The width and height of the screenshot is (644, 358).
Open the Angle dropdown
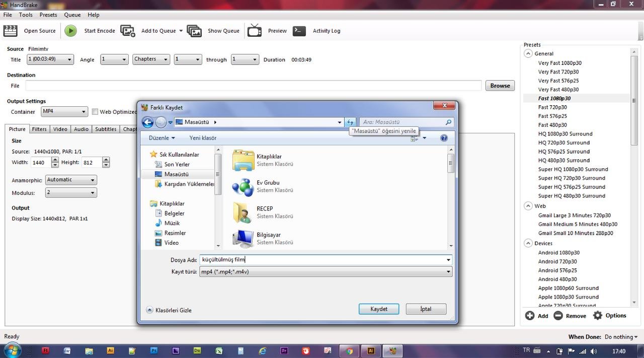[x=114, y=59]
